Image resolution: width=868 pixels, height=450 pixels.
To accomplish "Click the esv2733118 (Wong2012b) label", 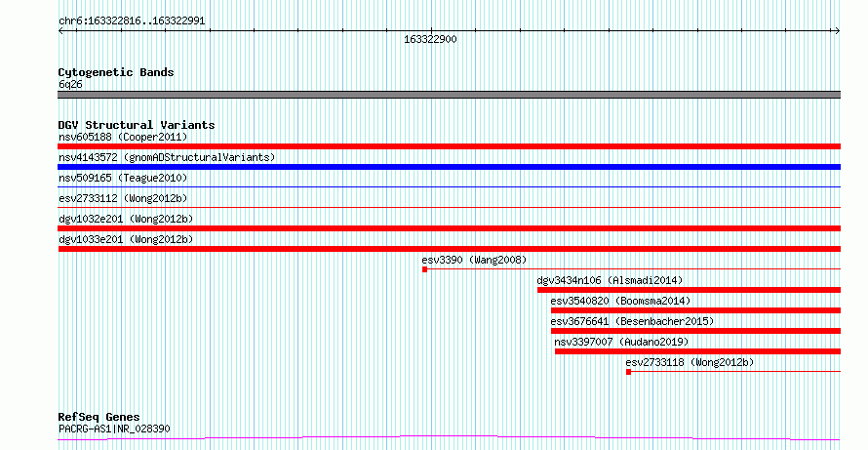I will point(690,362).
